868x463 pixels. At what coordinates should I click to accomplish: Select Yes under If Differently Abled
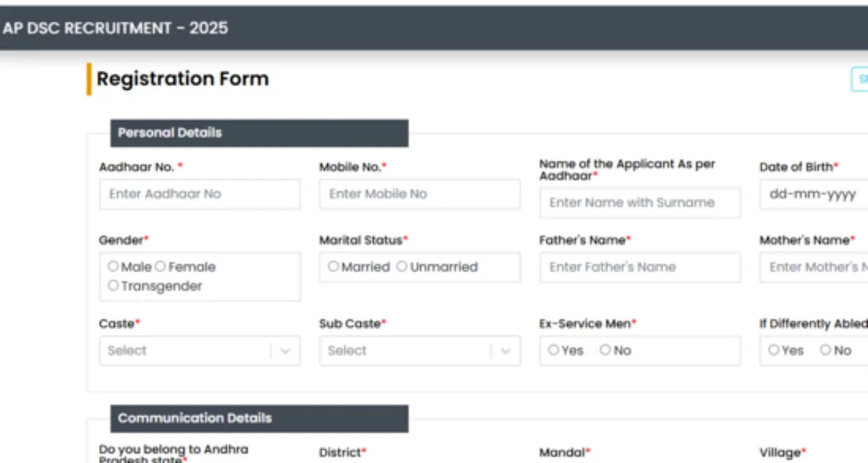click(x=774, y=350)
